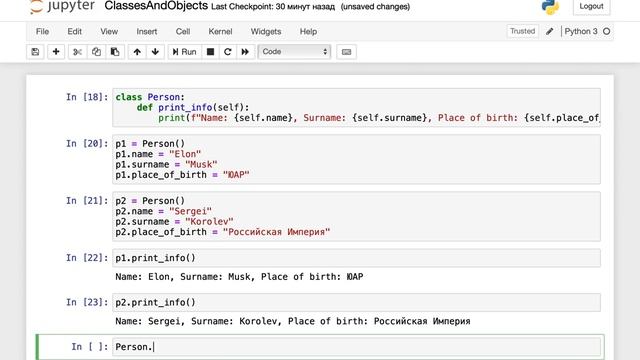
Task: Select the cell with p2 = Person()
Action: pyautogui.click(x=356, y=216)
